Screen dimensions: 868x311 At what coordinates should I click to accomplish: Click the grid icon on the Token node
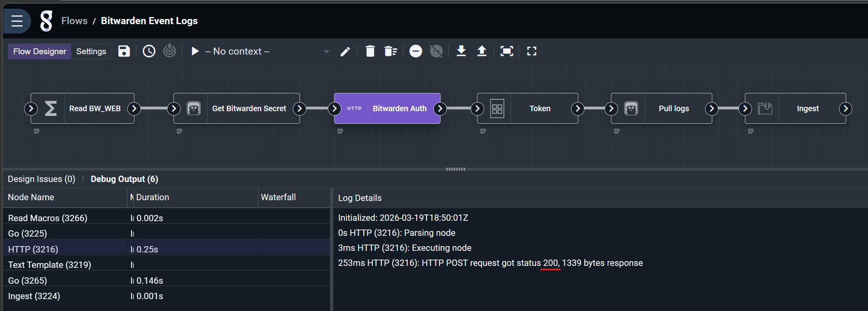pyautogui.click(x=497, y=108)
